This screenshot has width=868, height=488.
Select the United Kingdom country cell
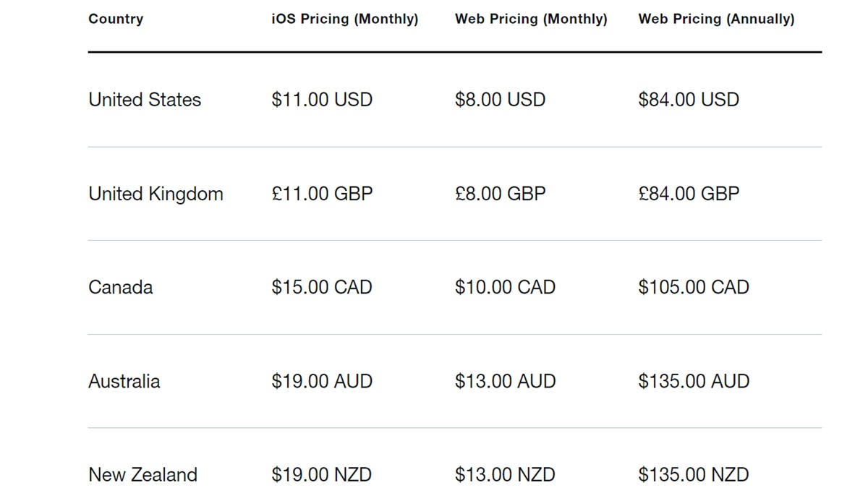coord(156,194)
